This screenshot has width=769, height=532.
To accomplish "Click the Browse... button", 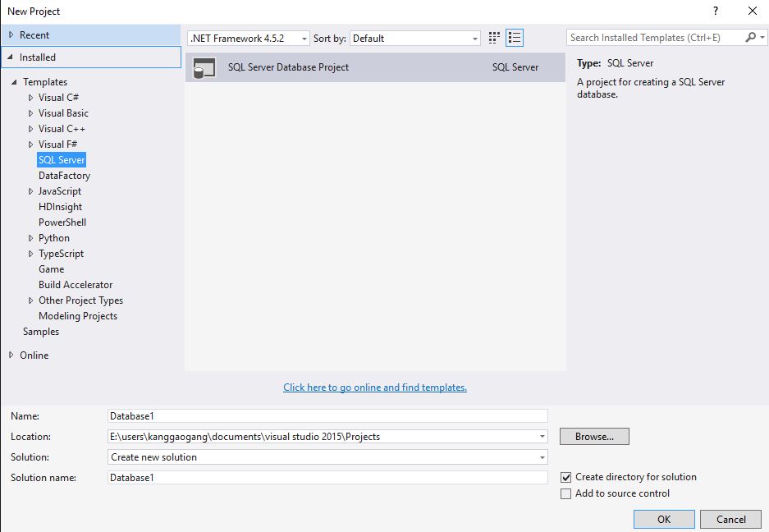I will point(594,436).
